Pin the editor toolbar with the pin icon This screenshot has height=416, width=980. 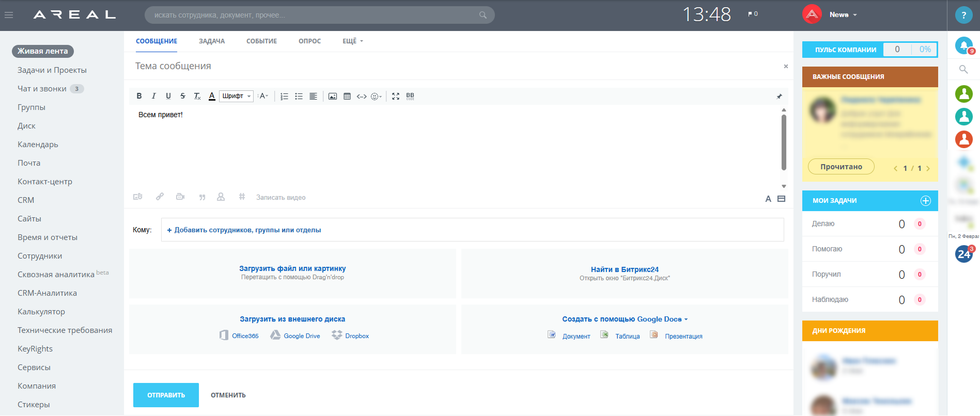[x=779, y=97]
